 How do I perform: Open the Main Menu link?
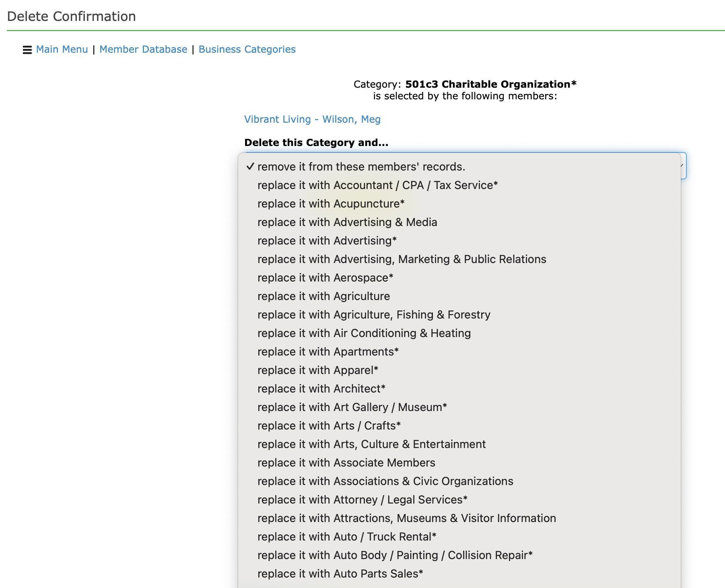coord(62,49)
